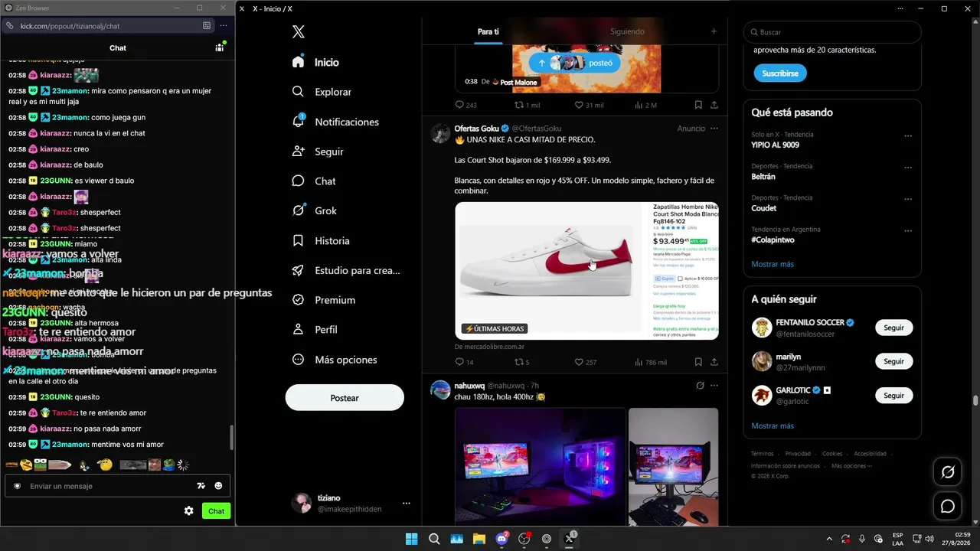Follow FENTANILO SOCCER
980x551 pixels.
(894, 328)
